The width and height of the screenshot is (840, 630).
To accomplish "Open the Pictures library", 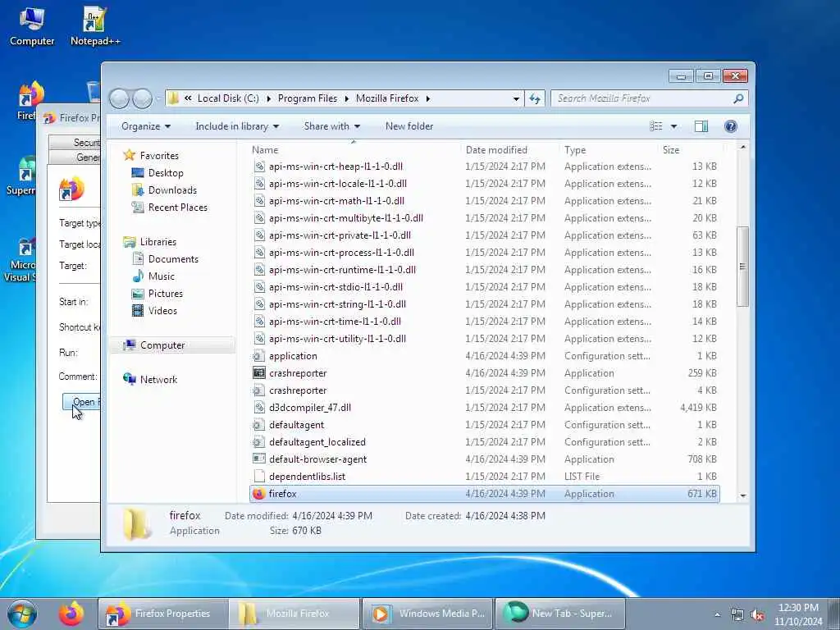I will tap(166, 294).
